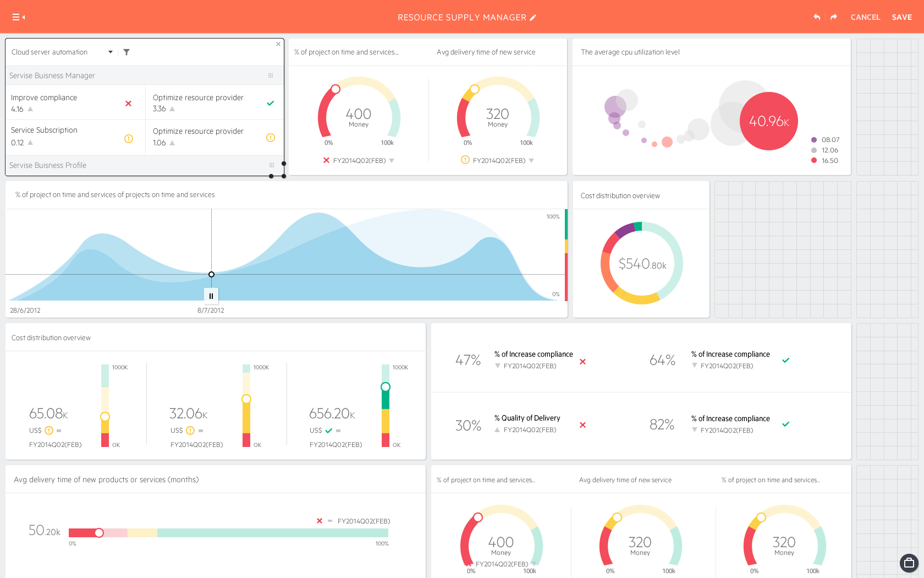The width and height of the screenshot is (924, 578).
Task: Click green check next to 64% Increase compliance
Action: pos(786,361)
